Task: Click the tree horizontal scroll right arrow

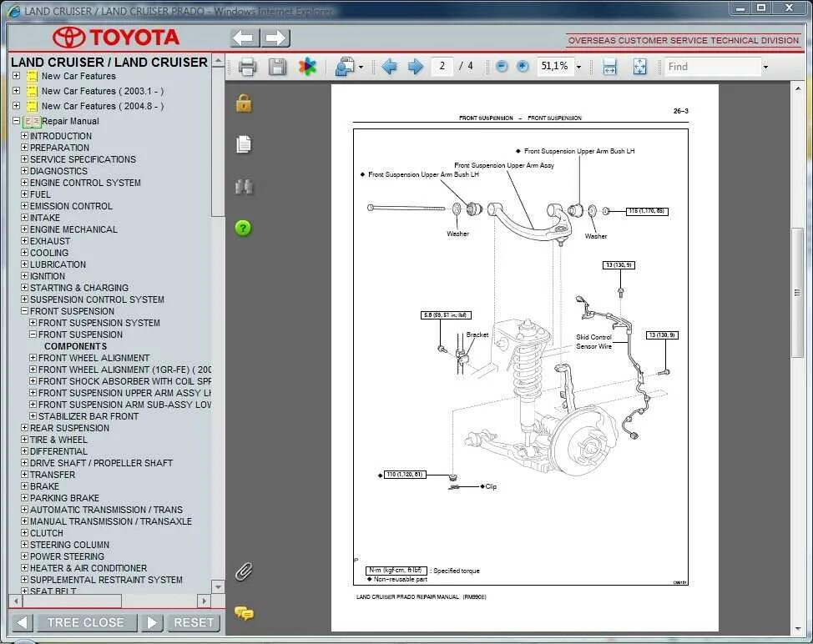Action: tap(204, 601)
